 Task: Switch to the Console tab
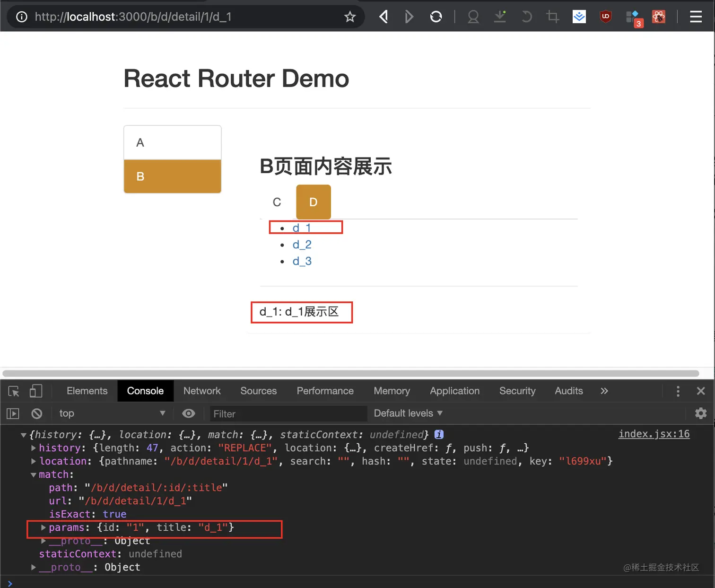145,391
